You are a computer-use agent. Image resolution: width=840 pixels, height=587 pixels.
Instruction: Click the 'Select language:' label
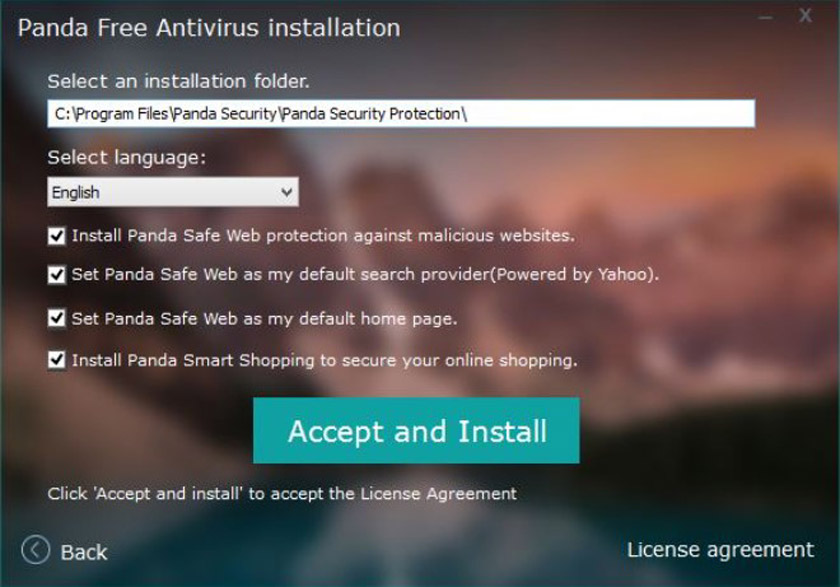click(126, 157)
